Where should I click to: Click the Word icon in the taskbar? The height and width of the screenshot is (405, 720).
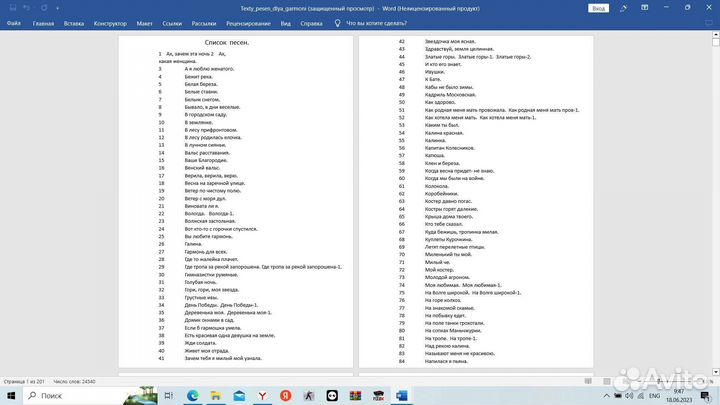pyautogui.click(x=401, y=397)
